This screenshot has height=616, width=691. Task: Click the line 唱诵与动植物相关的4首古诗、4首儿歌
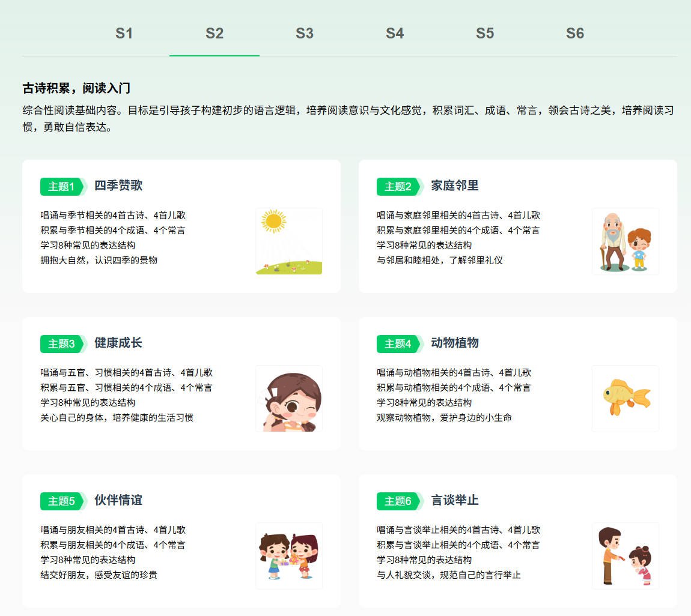pos(454,372)
